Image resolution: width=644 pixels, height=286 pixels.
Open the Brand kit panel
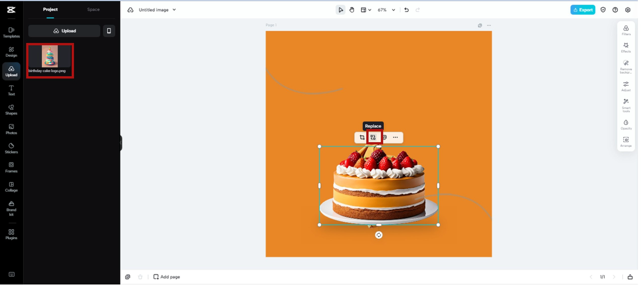(x=11, y=208)
